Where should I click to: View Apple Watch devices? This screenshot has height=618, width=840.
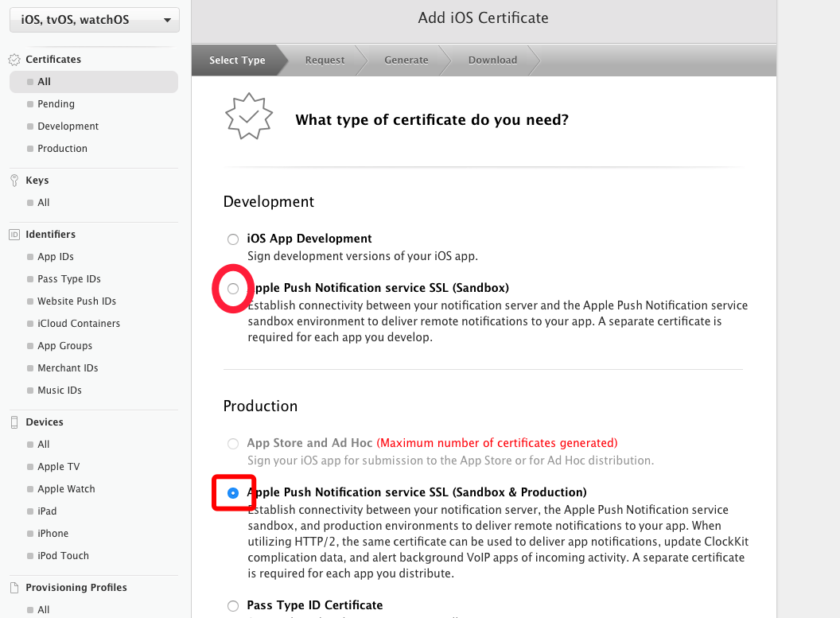coord(66,489)
